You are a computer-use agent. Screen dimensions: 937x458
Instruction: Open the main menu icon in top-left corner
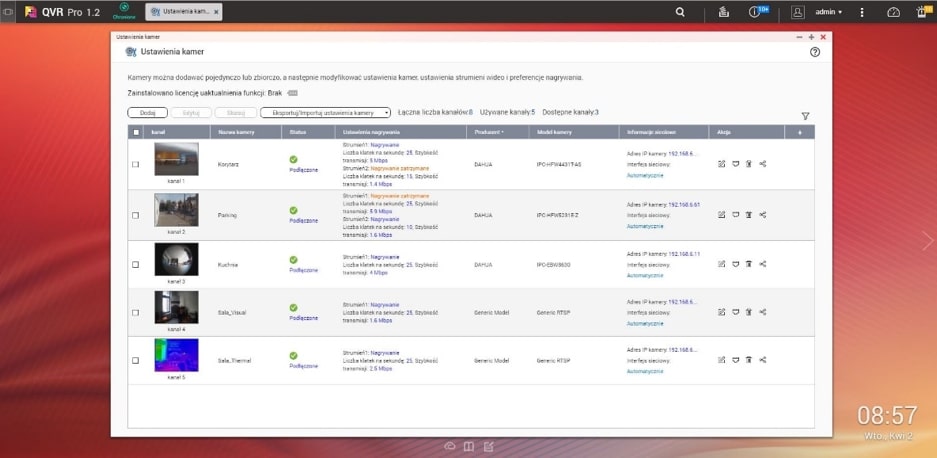(x=8, y=12)
